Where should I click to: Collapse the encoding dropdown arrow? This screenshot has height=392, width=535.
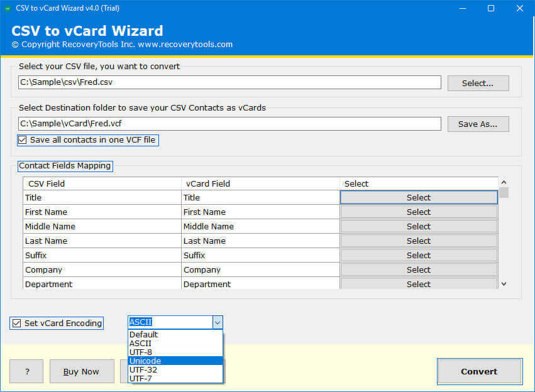coord(218,322)
